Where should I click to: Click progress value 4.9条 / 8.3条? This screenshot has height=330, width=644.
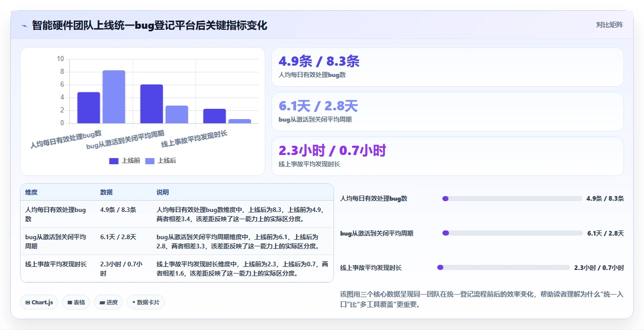pos(605,199)
